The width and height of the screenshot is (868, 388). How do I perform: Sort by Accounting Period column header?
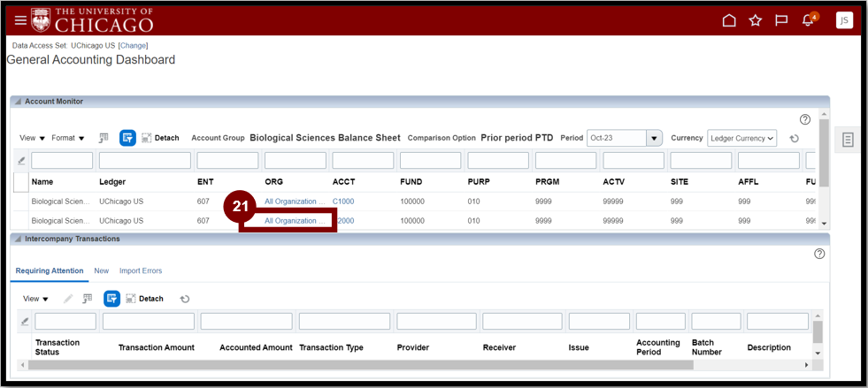pos(658,347)
